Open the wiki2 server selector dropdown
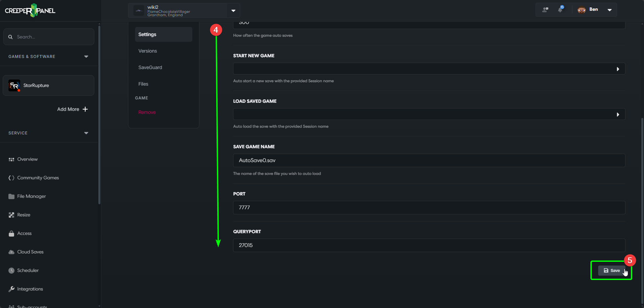 click(x=233, y=10)
